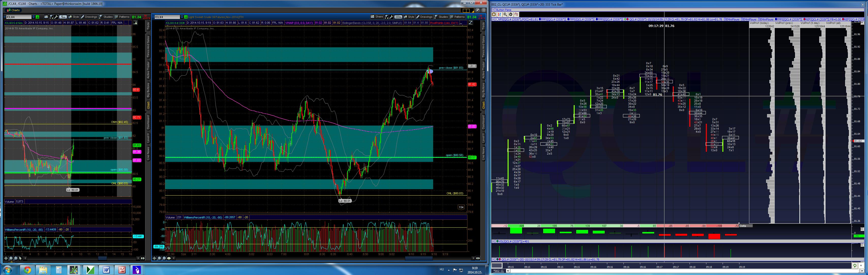This screenshot has height=275, width=868.
Task: Close the study legend bar with its X
Action: point(493,19)
